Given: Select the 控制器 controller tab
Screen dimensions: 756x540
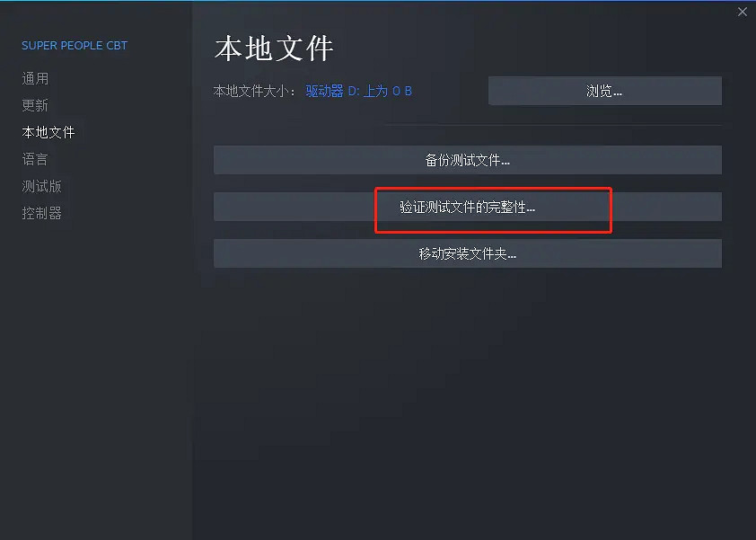Looking at the screenshot, I should [41, 213].
